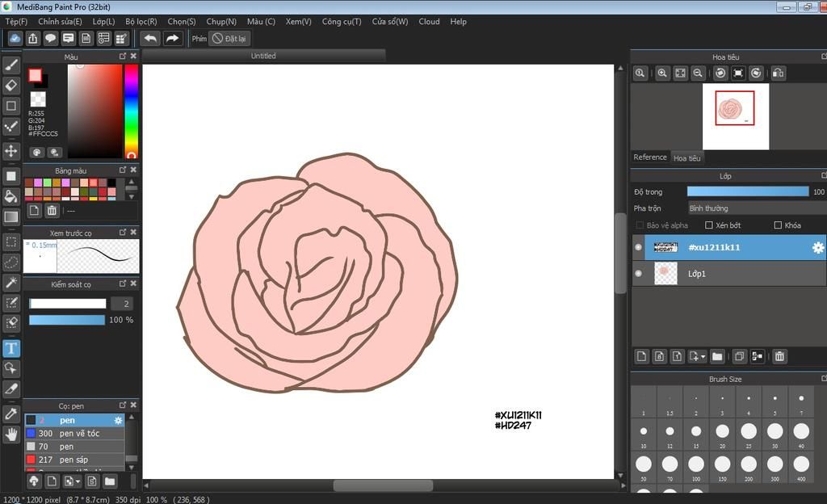Open the Bộ lọc(R) menu
The image size is (827, 504).
click(x=141, y=22)
